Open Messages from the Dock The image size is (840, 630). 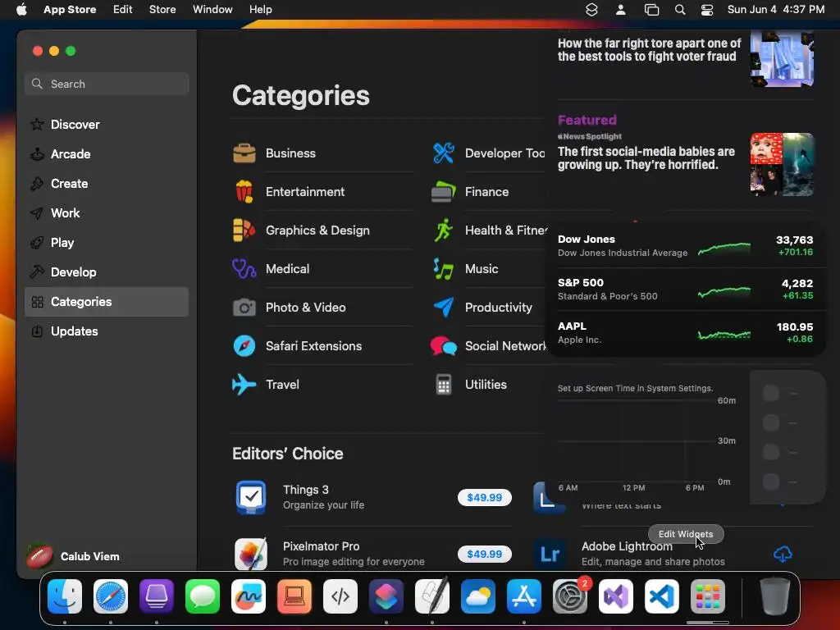[203, 596]
